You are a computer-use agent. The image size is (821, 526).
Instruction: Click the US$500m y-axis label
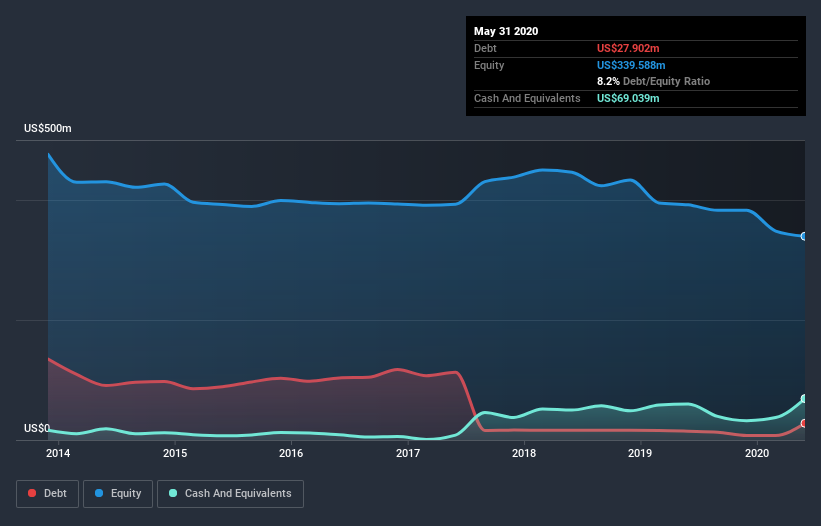[x=48, y=128]
